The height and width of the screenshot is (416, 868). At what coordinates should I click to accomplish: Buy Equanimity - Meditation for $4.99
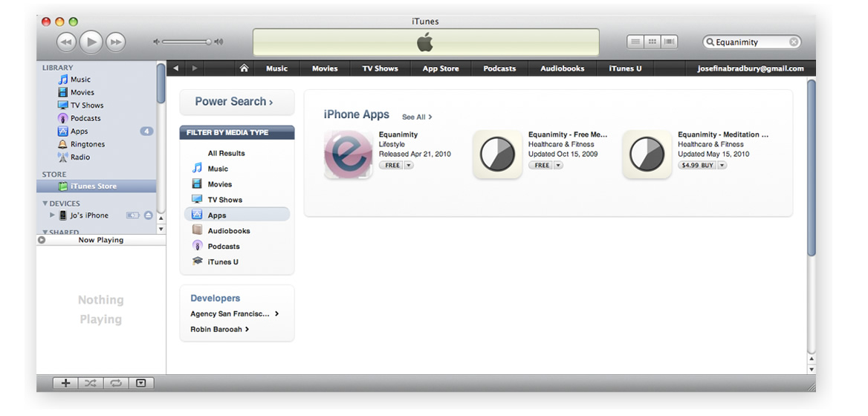click(698, 166)
